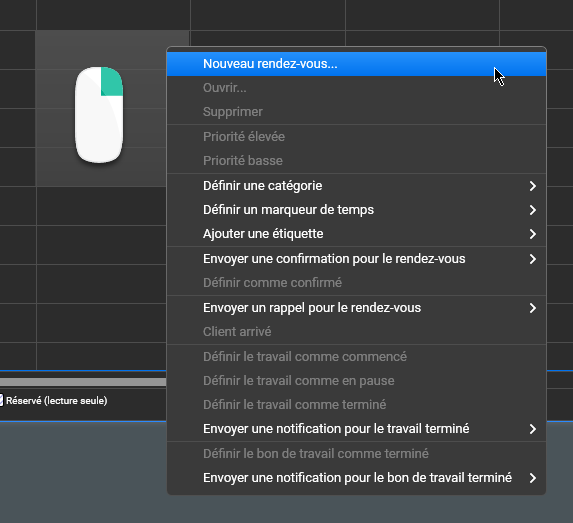The height and width of the screenshot is (523, 573).
Task: Choose notification pour le bon de travail terminé
Action: tap(356, 478)
